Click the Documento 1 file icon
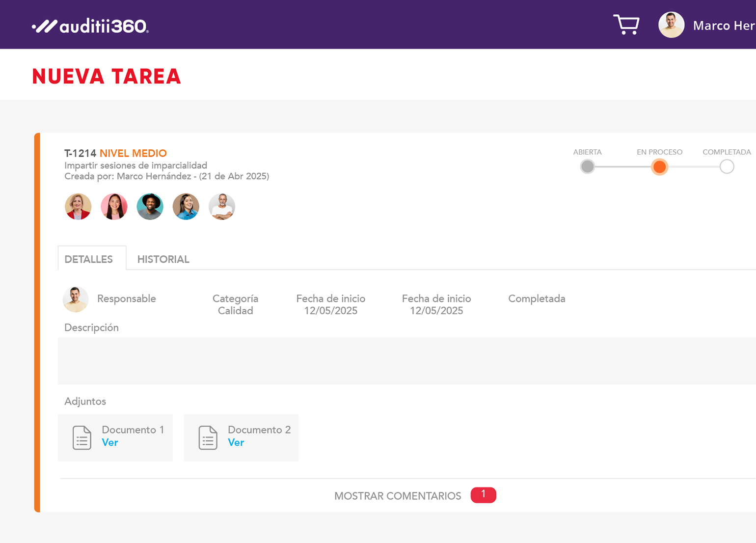Viewport: 756px width, 543px height. point(82,437)
